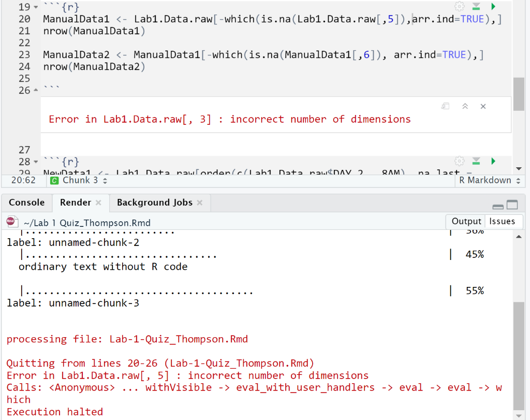
Task: Open the Background Jobs tab
Action: tap(154, 202)
